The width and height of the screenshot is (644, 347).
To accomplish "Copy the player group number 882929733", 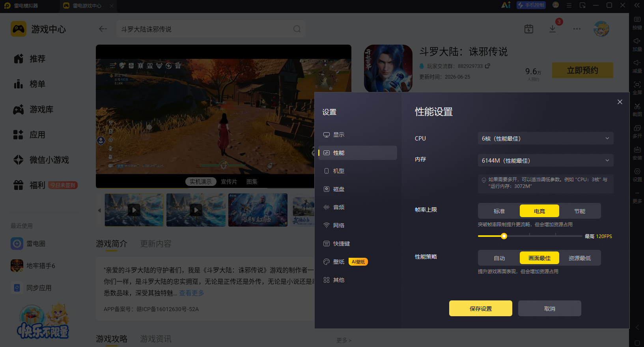I will 487,66.
